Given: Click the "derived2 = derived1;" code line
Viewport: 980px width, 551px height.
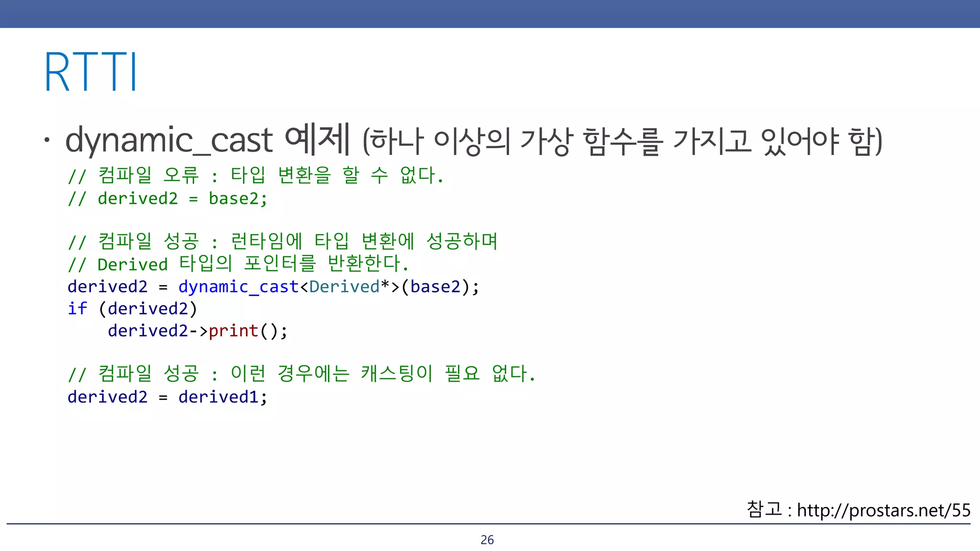Looking at the screenshot, I should tap(167, 397).
